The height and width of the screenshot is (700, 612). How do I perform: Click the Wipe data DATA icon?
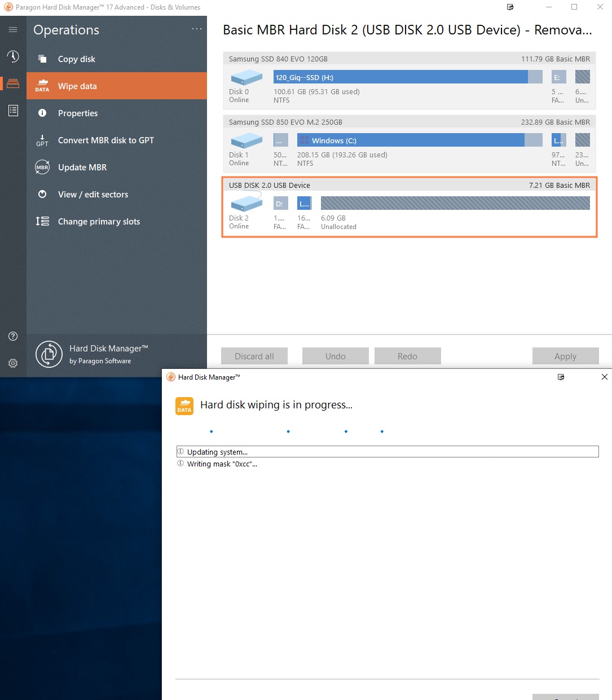(42, 86)
